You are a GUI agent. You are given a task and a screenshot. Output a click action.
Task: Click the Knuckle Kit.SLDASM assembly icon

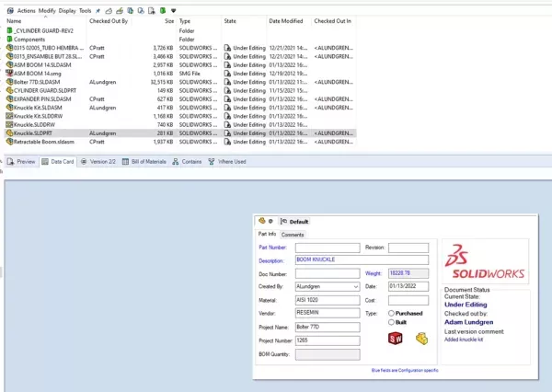point(10,108)
